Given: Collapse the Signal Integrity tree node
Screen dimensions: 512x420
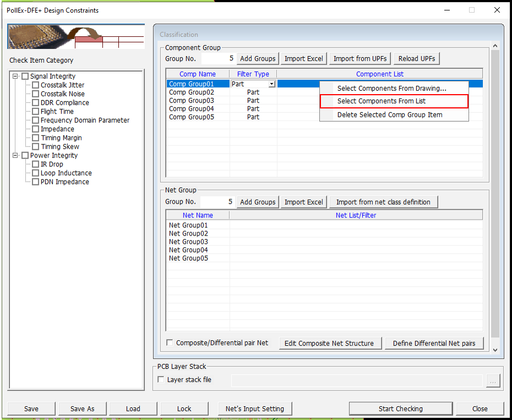Looking at the screenshot, I should pos(15,77).
